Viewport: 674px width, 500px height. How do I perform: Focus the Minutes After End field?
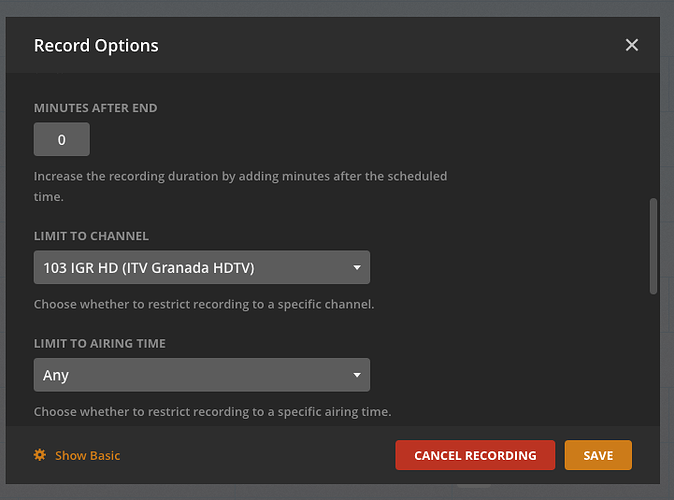click(x=62, y=140)
